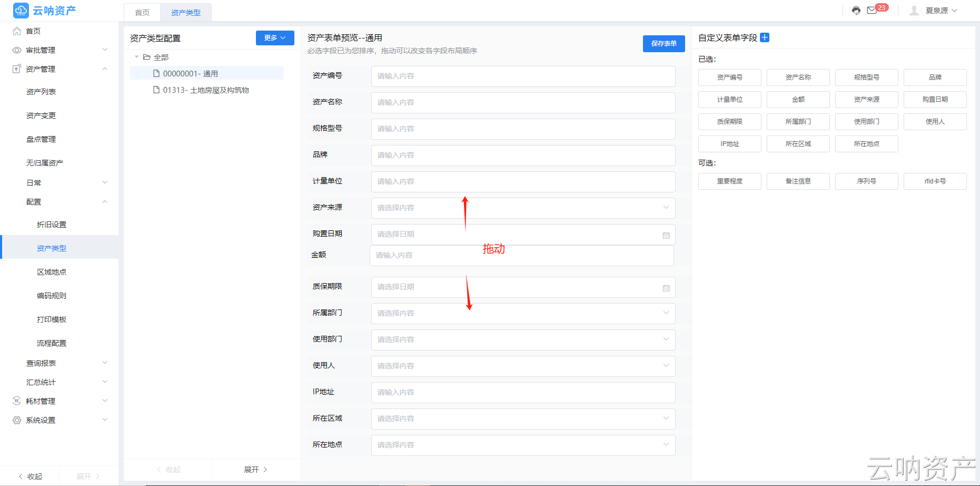
Task: Open the 更多 dropdown
Action: (274, 37)
